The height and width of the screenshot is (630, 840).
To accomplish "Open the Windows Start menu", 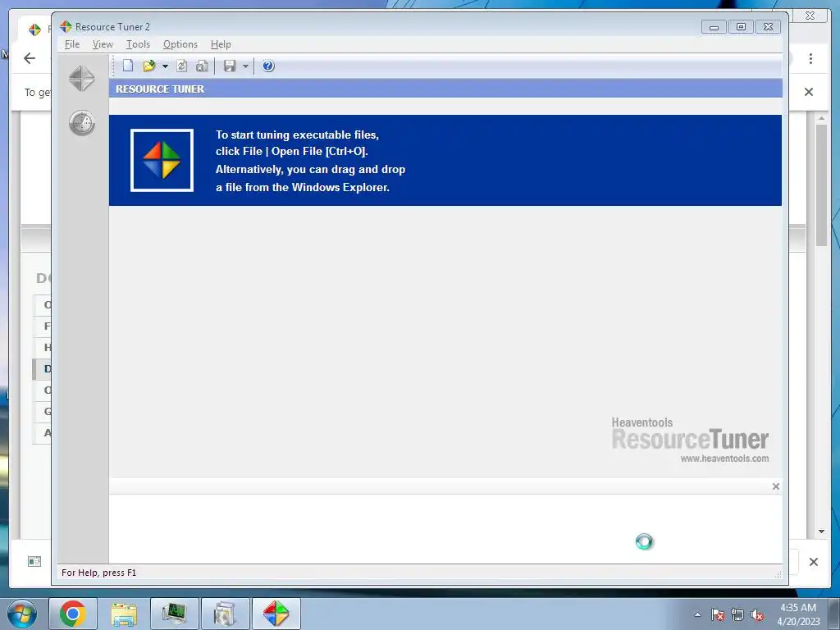I will pos(22,614).
